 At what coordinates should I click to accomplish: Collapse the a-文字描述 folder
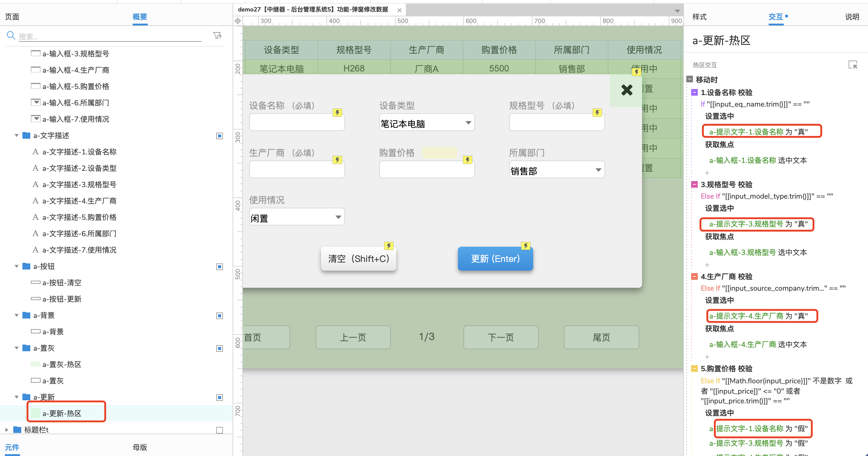click(17, 135)
